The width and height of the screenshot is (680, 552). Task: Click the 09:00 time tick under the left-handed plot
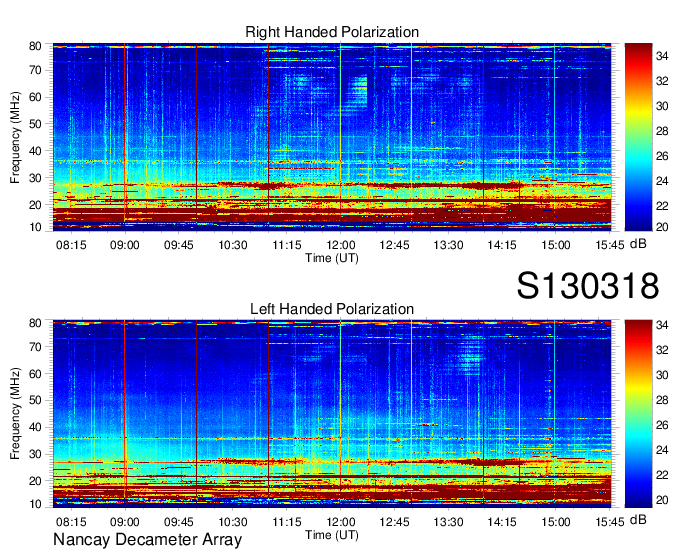click(125, 522)
